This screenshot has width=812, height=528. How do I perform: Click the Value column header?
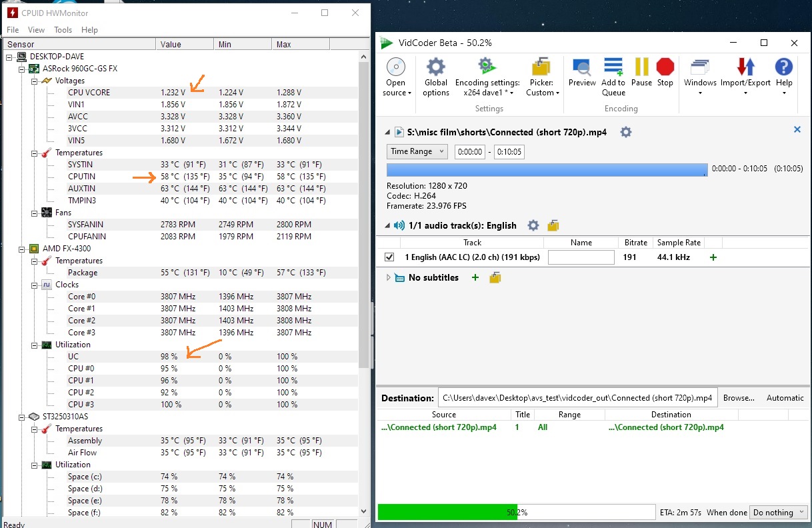[185, 45]
